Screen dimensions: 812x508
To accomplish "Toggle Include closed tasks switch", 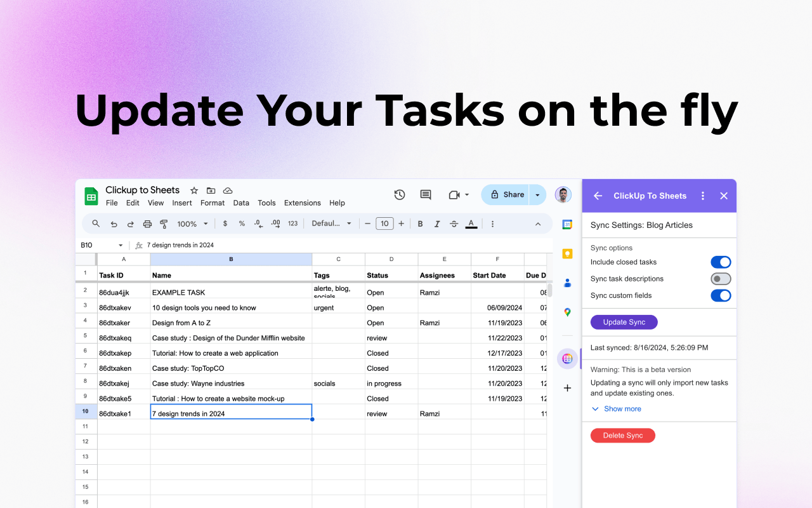I will 721,262.
